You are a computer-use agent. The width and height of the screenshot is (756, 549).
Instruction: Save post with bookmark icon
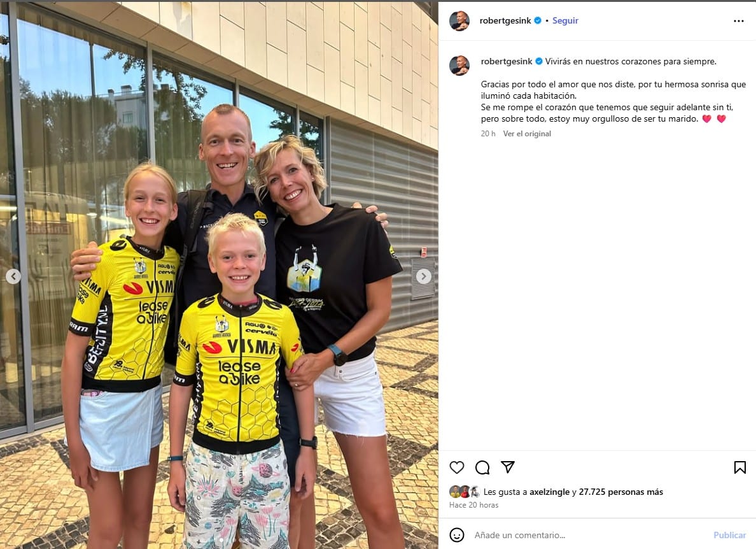739,467
